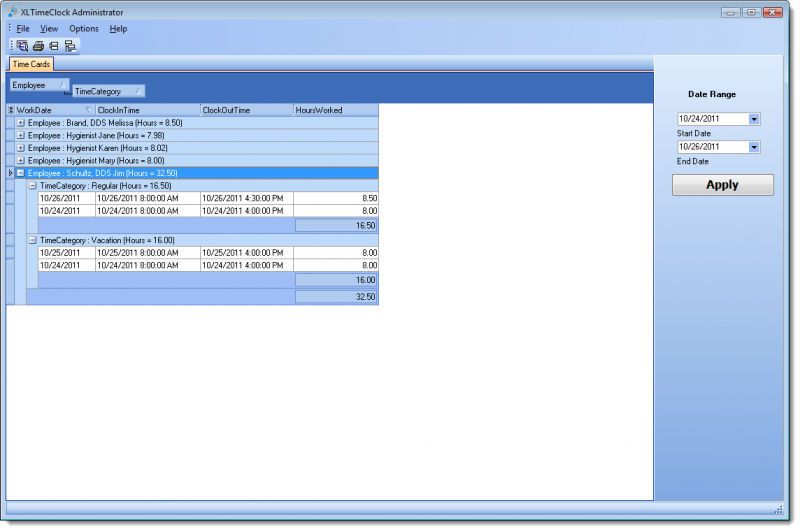The height and width of the screenshot is (531, 800).
Task: Expand the Hygienist Jane employee group
Action: tap(21, 135)
